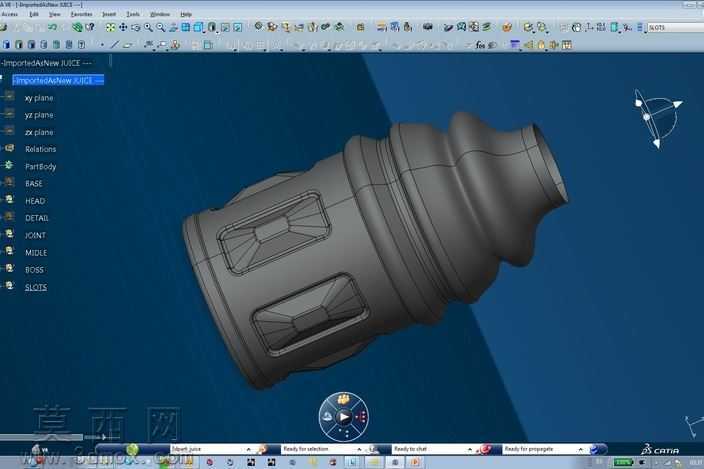Open the Tools menu
The width and height of the screenshot is (704, 469).
133,14
